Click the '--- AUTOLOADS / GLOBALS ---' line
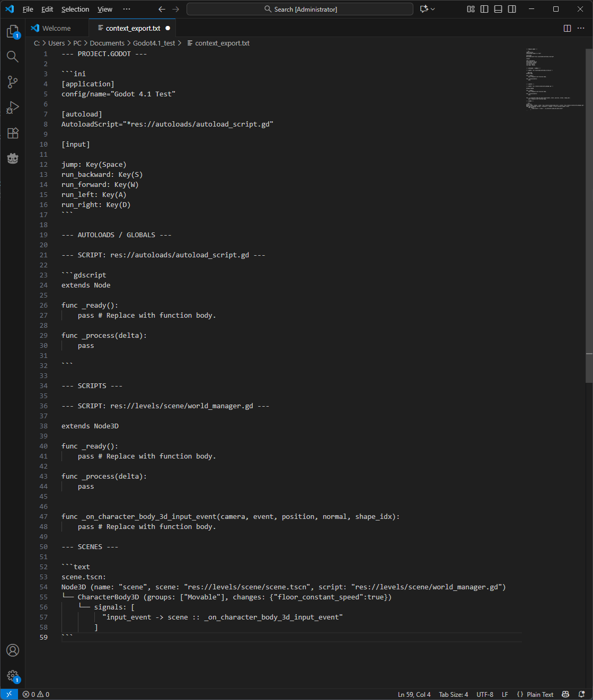This screenshot has height=700, width=593. 117,235
